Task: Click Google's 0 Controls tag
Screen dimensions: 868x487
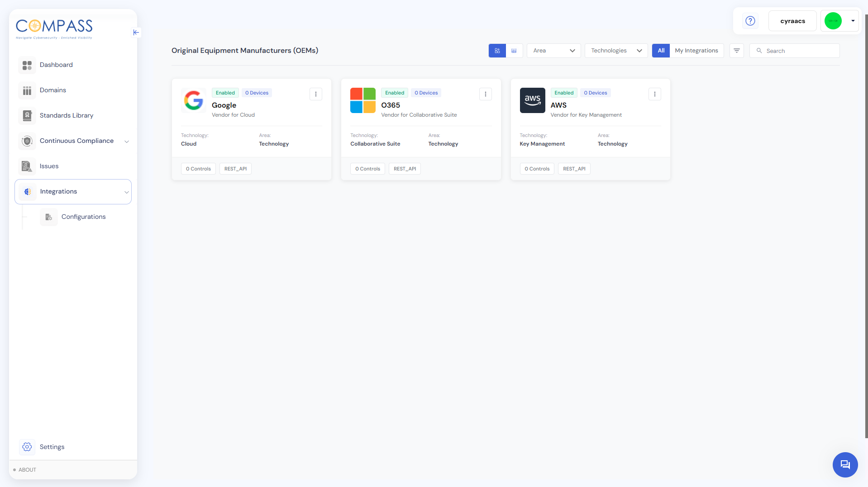Action: (198, 169)
